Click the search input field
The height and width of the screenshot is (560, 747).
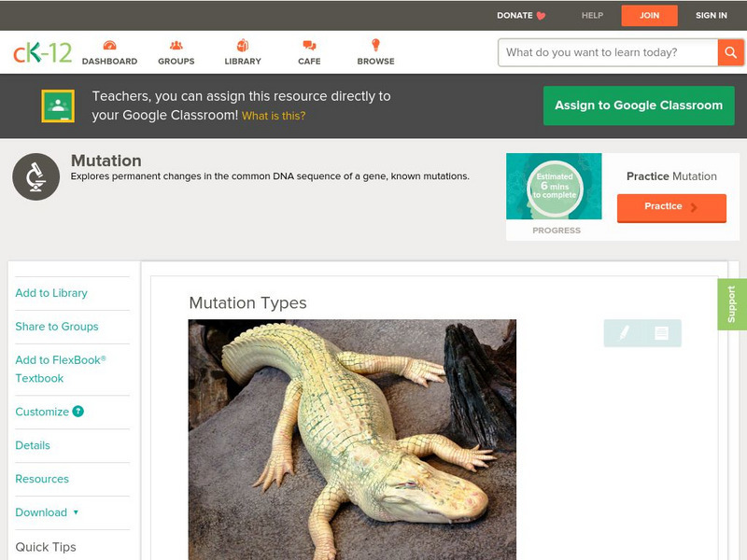[x=608, y=52]
